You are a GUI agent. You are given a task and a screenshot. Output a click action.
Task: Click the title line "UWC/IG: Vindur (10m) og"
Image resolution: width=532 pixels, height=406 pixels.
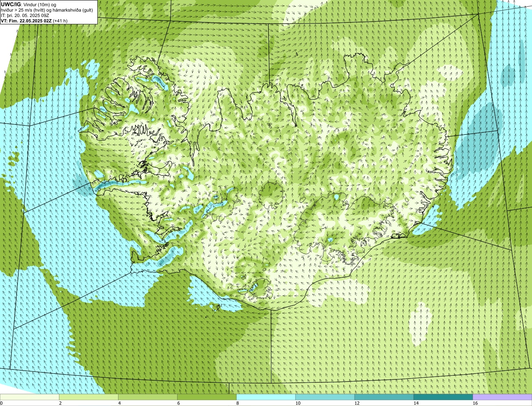click(x=28, y=5)
